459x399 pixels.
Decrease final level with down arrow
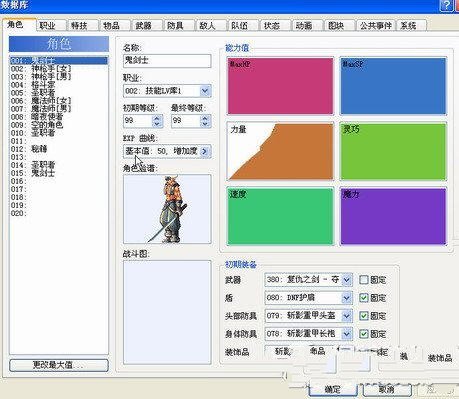click(x=206, y=124)
